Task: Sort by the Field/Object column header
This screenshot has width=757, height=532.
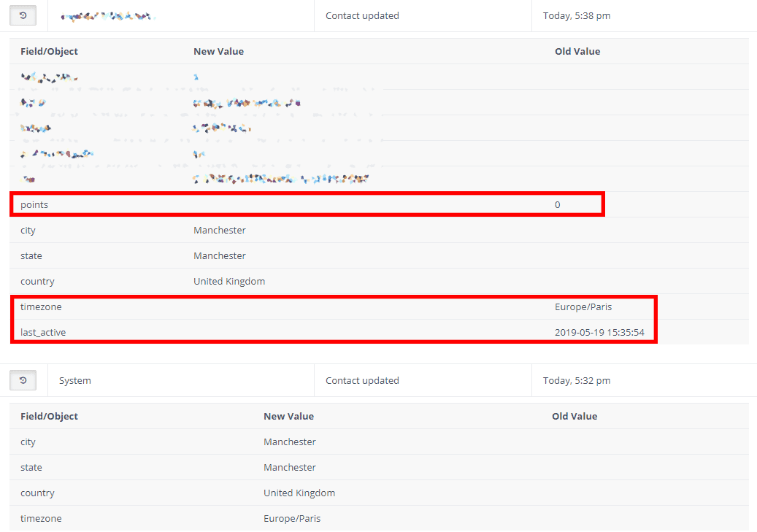Action: point(47,51)
